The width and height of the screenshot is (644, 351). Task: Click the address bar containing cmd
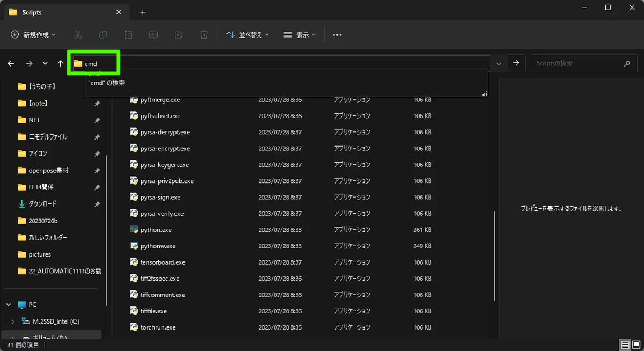point(281,63)
